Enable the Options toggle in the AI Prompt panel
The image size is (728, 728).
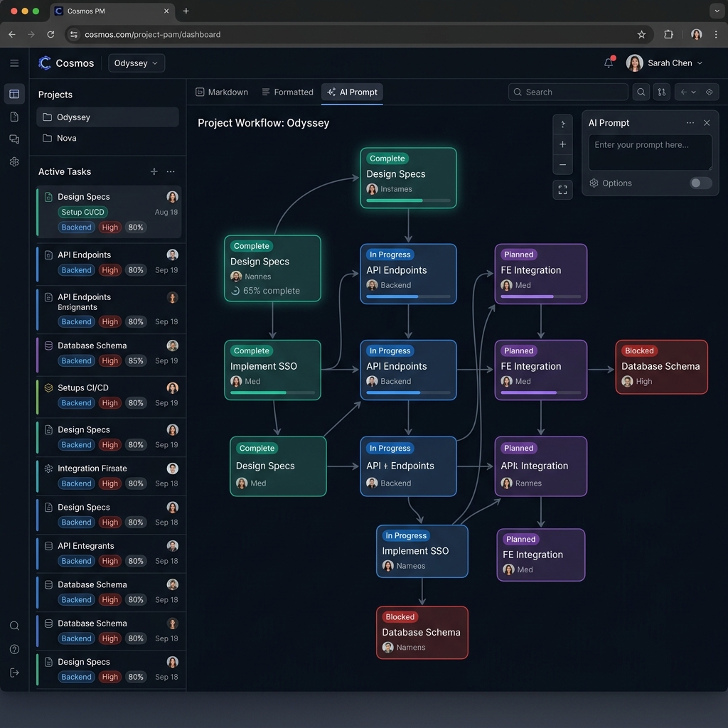(x=700, y=183)
